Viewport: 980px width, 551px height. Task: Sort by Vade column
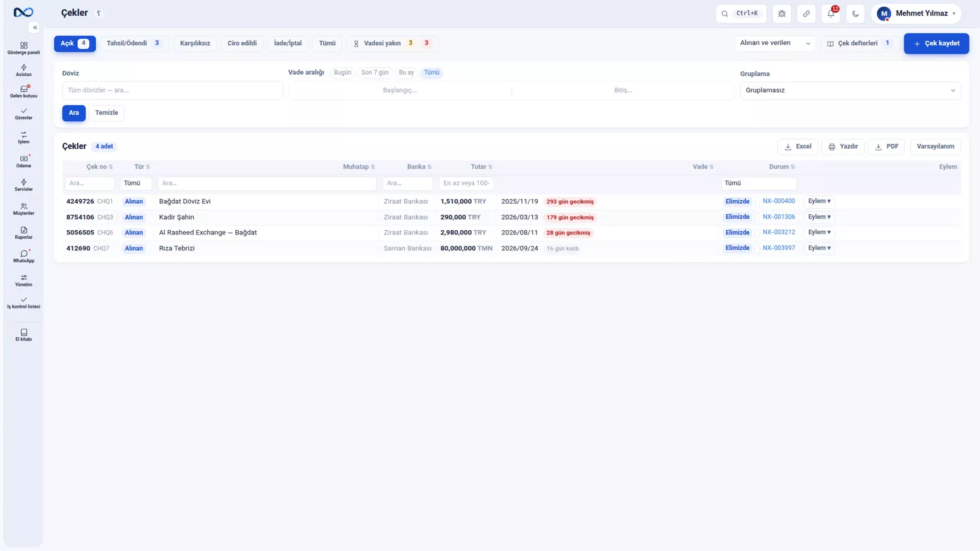click(703, 167)
